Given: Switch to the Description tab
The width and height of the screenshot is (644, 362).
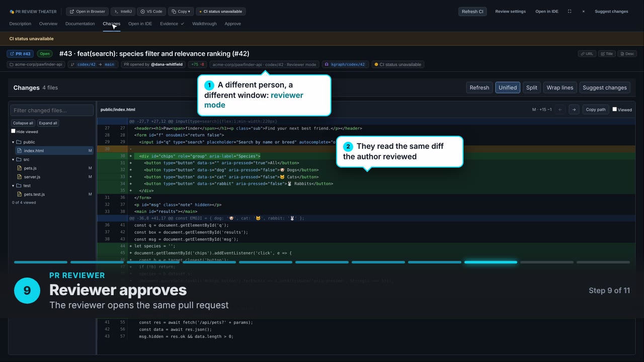Looking at the screenshot, I should (20, 24).
